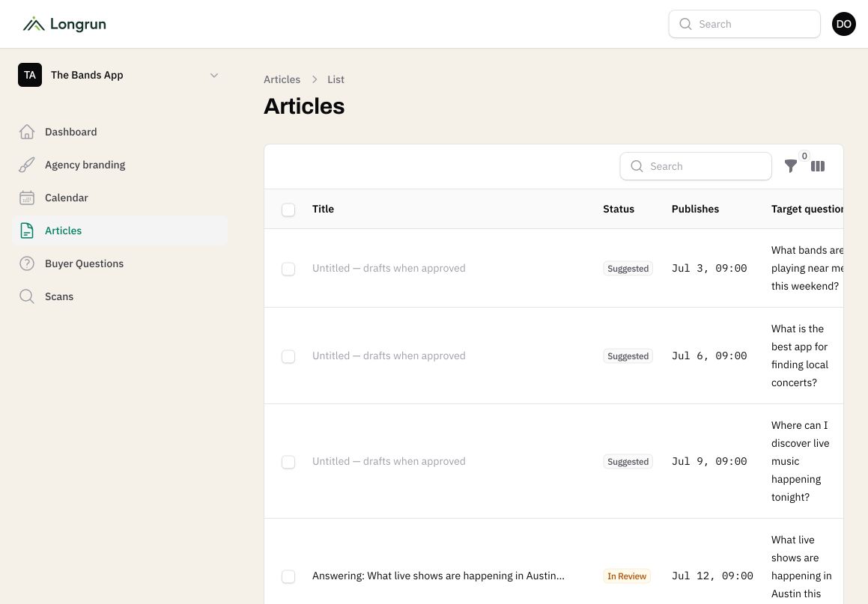Open the table filter funnel icon

click(791, 166)
